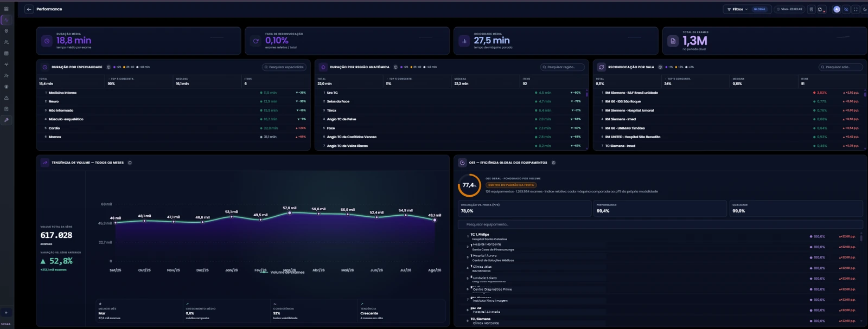Screen dimensions: 868x329
Task: Select the Cardio specialty row
Action: tap(174, 128)
